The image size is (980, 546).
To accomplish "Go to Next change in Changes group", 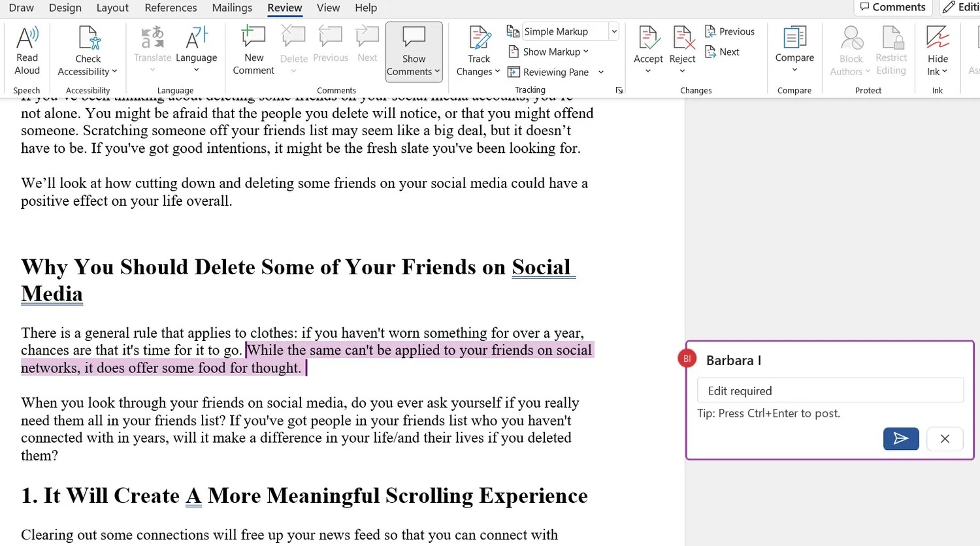I will pos(723,52).
